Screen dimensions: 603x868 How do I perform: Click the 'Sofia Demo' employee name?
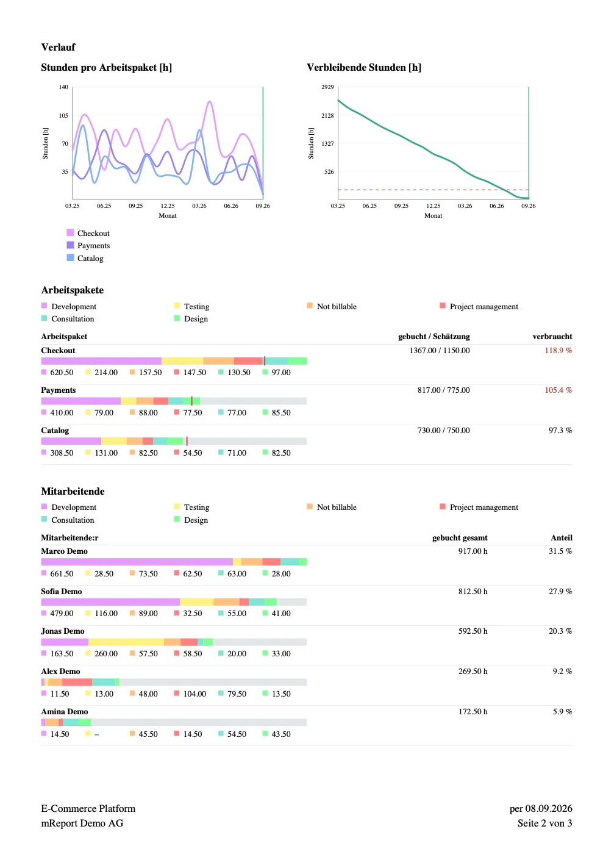point(62,591)
